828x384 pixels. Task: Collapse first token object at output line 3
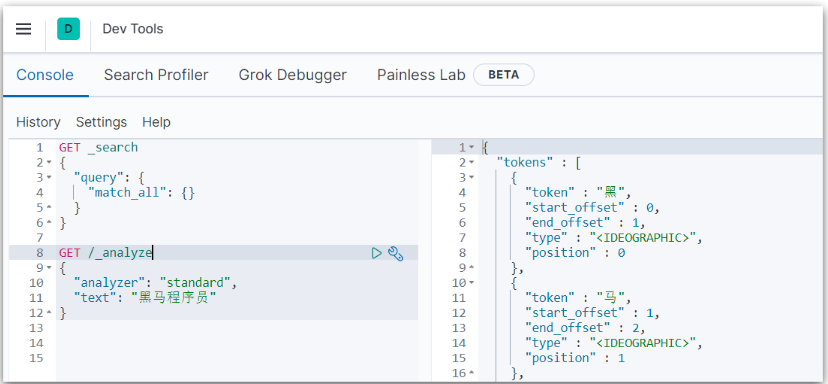click(472, 177)
